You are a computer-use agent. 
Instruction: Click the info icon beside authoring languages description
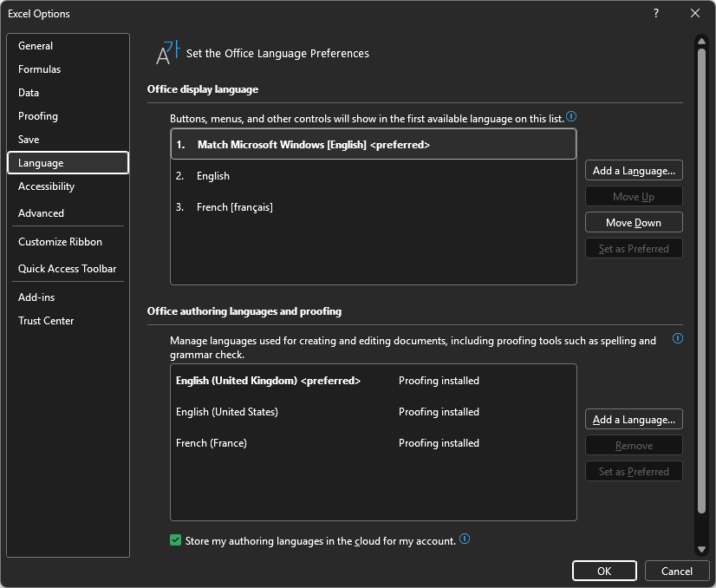[678, 338]
